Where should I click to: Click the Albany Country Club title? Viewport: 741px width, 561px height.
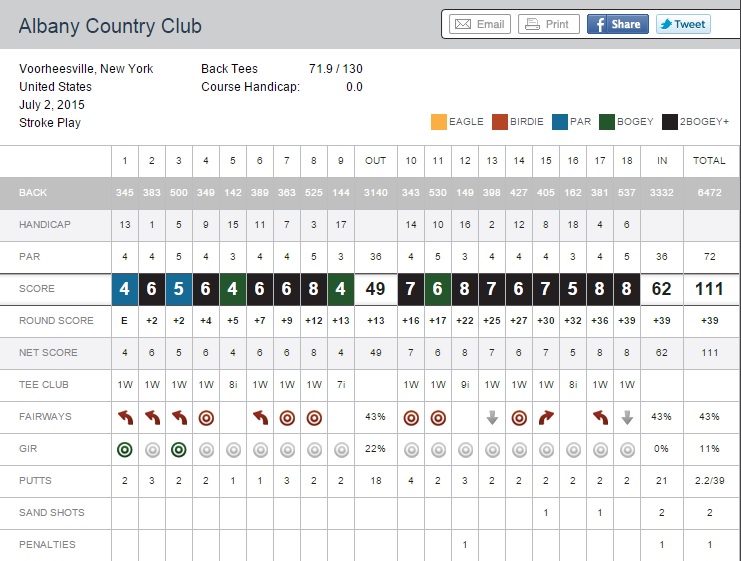(110, 25)
